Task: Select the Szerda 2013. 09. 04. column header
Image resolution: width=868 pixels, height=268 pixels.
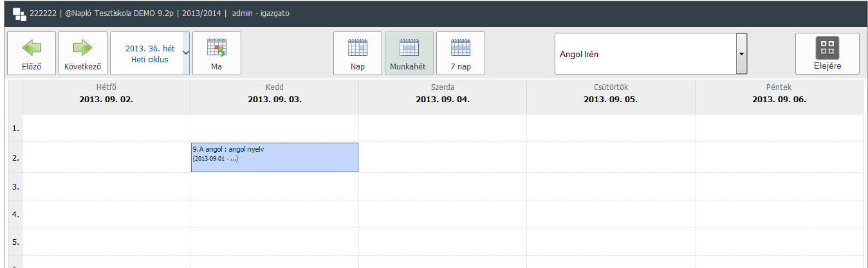Action: (443, 94)
